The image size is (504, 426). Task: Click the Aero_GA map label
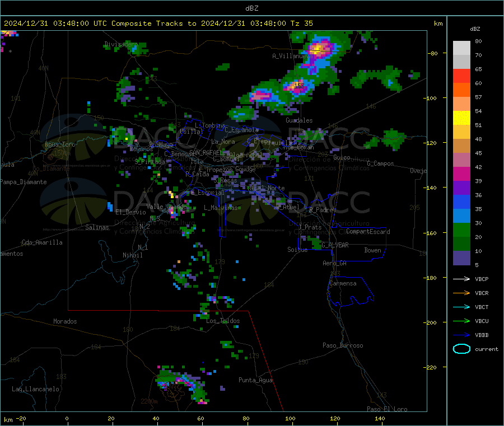[334, 263]
